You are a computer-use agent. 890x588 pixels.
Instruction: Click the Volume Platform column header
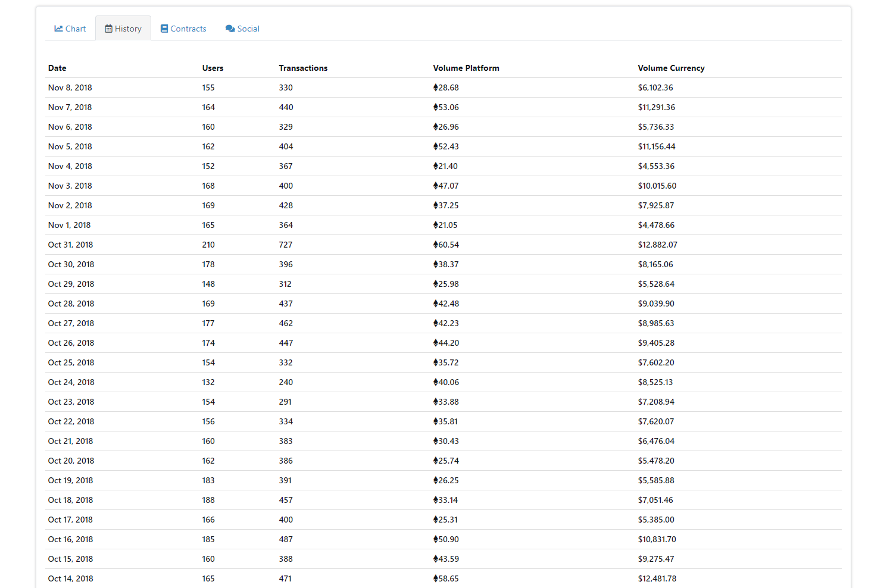pos(466,68)
